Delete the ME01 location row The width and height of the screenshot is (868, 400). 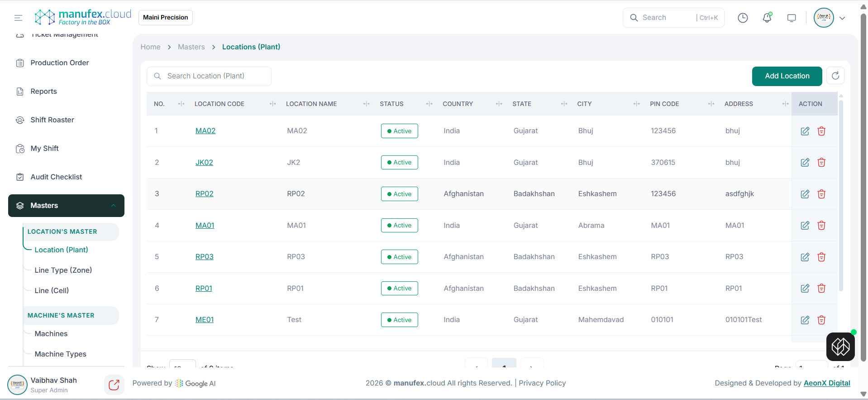[x=821, y=320]
